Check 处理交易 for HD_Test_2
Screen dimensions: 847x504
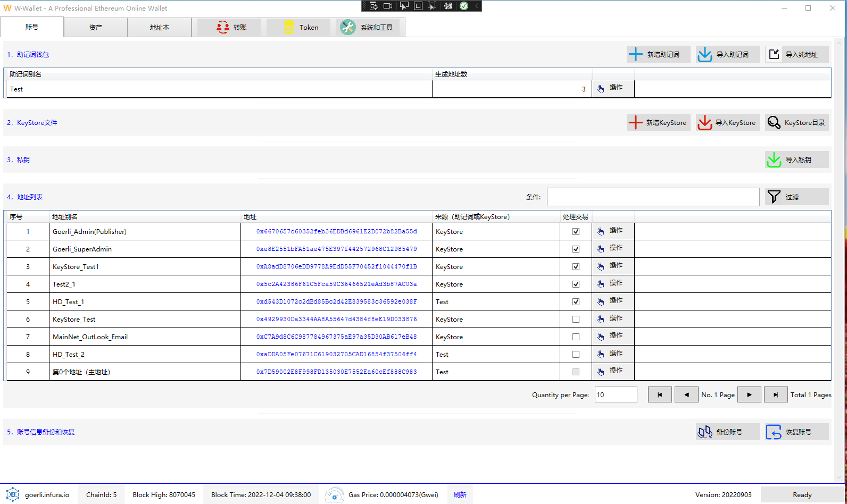576,354
